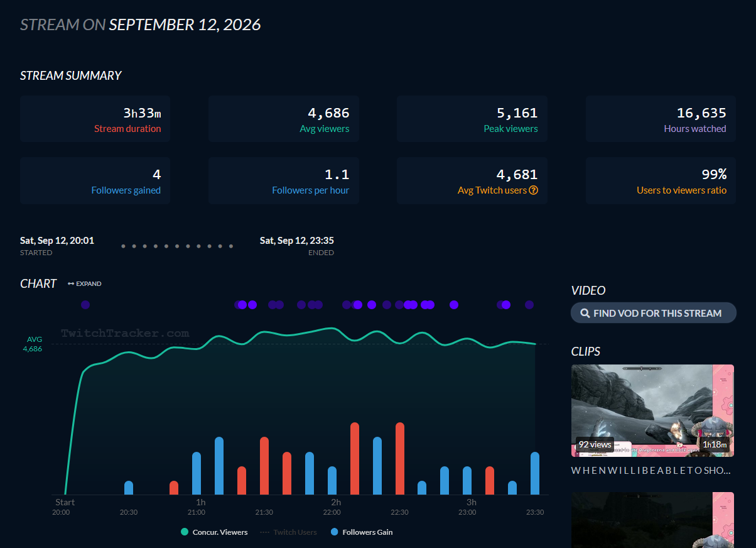Toggle Followers Gain series label in legend
Viewport: 756px width, 548px height.
click(367, 532)
